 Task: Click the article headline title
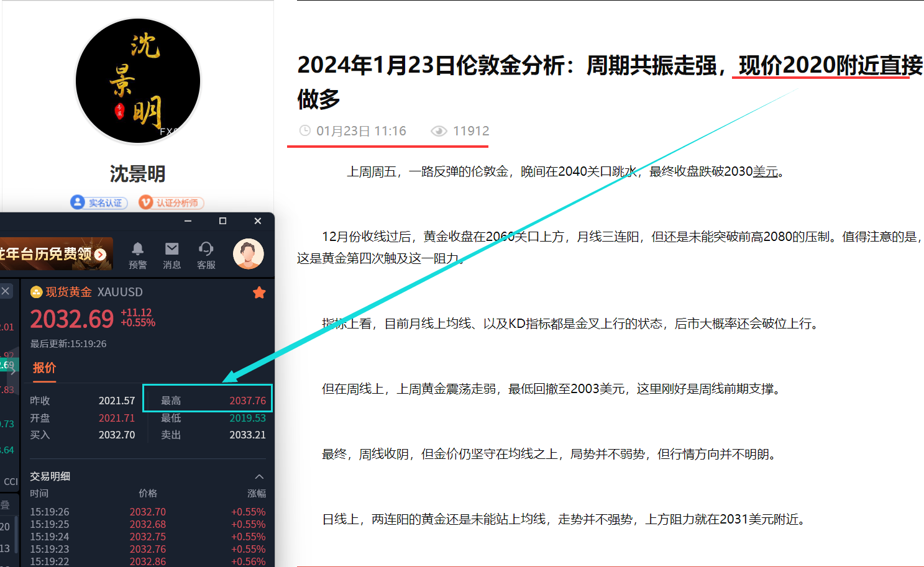610,81
